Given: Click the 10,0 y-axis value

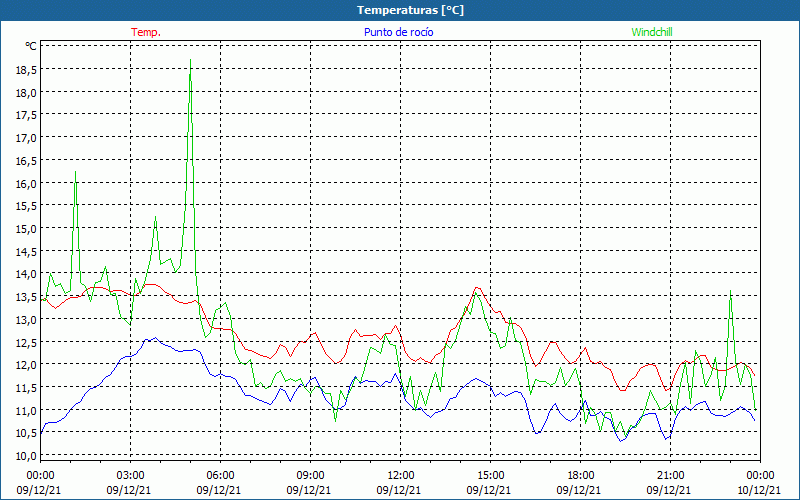Looking at the screenshot, I should click(26, 456).
